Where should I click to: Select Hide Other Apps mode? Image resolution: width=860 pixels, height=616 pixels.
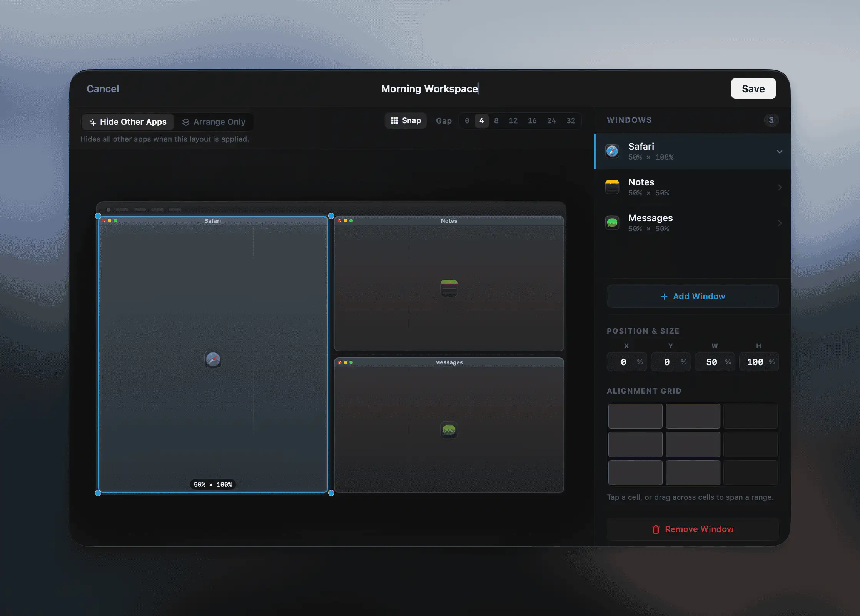tap(128, 122)
